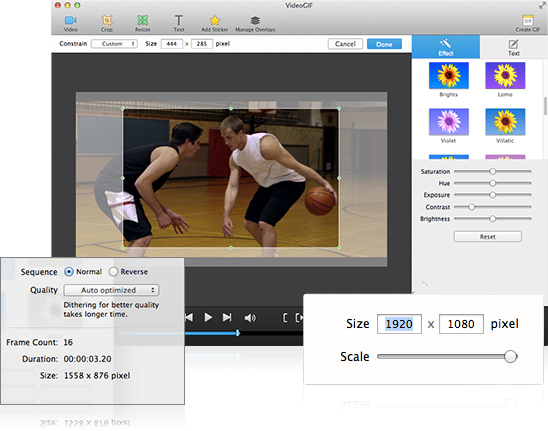Click the Done button
Image resolution: width=548 pixels, height=431 pixels.
click(x=384, y=44)
